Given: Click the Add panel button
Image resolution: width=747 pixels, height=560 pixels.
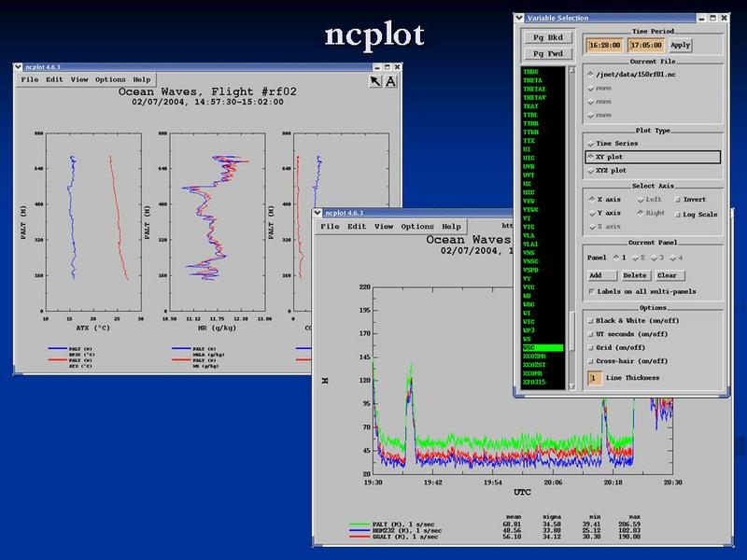Looking at the screenshot, I should pyautogui.click(x=601, y=275).
